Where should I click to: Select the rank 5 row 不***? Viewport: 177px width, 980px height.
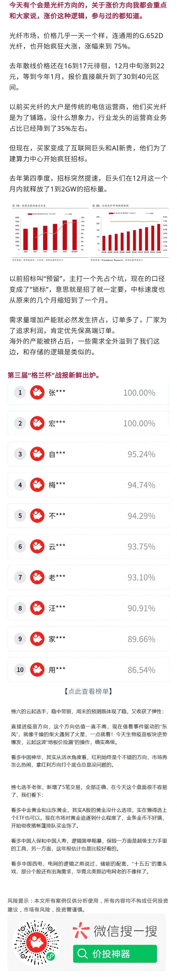click(x=88, y=515)
